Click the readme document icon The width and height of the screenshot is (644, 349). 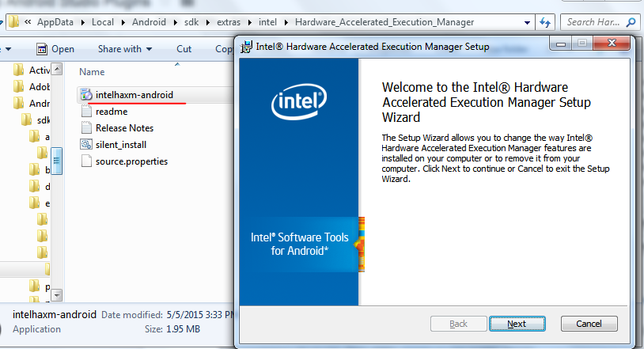click(x=86, y=112)
